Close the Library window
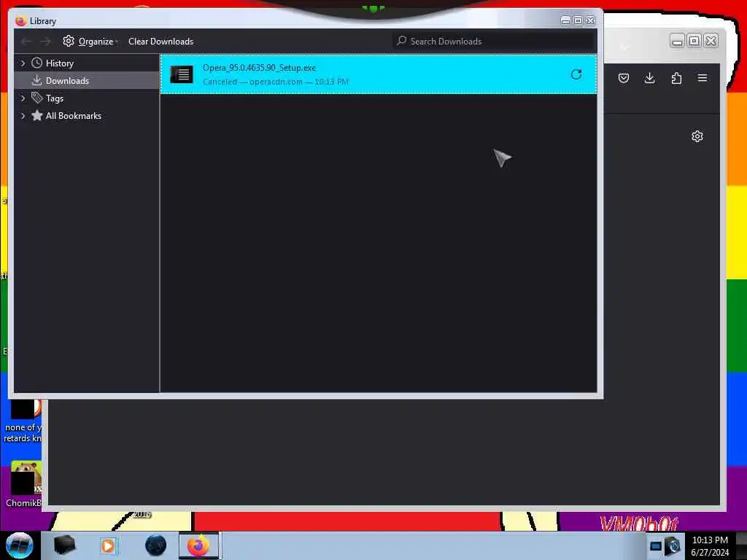Viewport: 747px width, 560px height. pos(590,20)
